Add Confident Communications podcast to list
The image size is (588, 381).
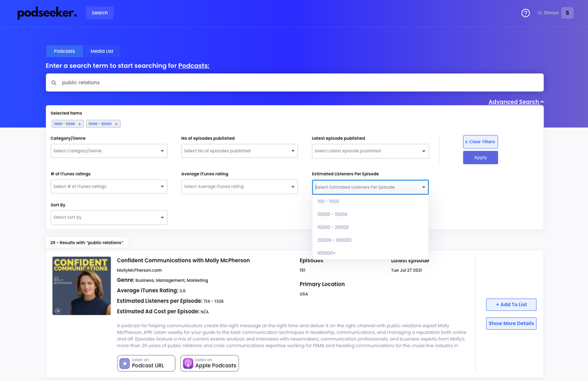[511, 304]
